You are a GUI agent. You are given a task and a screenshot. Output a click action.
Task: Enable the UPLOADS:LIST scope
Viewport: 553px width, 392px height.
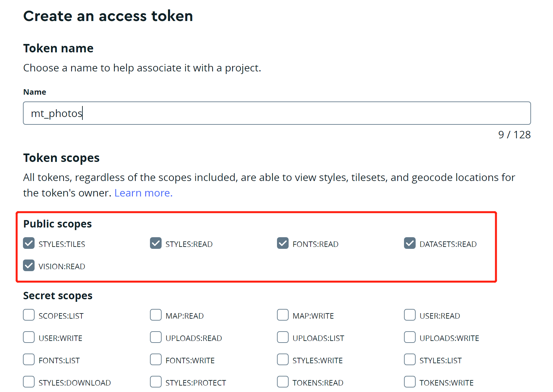point(283,337)
